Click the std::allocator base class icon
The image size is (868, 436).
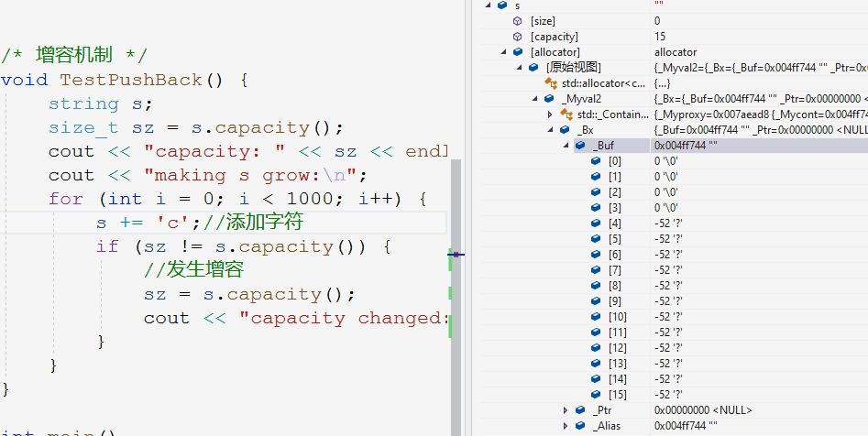coord(551,83)
